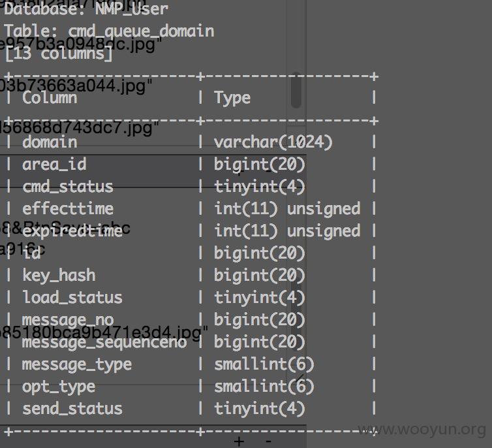Click the database name NMP_User

tap(131, 9)
